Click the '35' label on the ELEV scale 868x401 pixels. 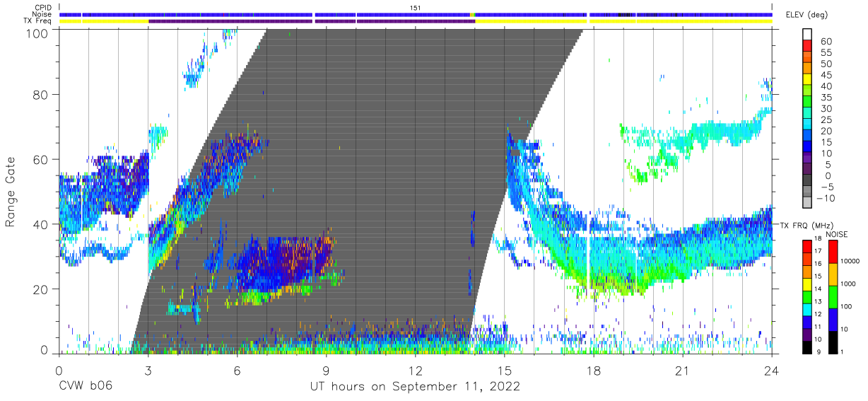[826, 98]
